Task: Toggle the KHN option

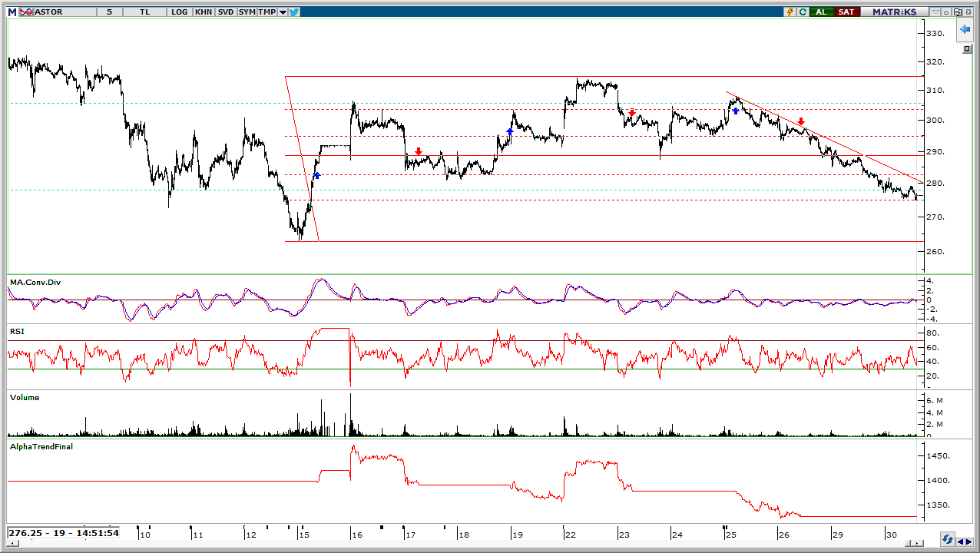Action: coord(204,12)
